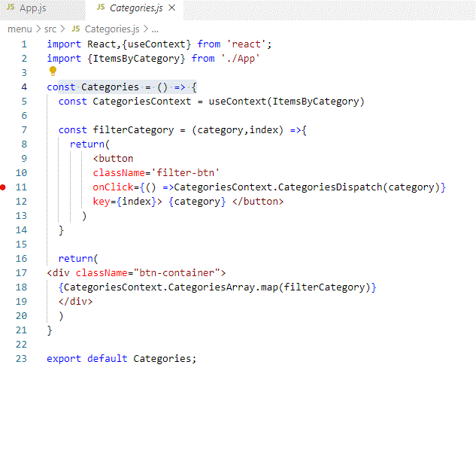Click 'filterCategory' on line 7
The width and height of the screenshot is (476, 465).
click(133, 130)
